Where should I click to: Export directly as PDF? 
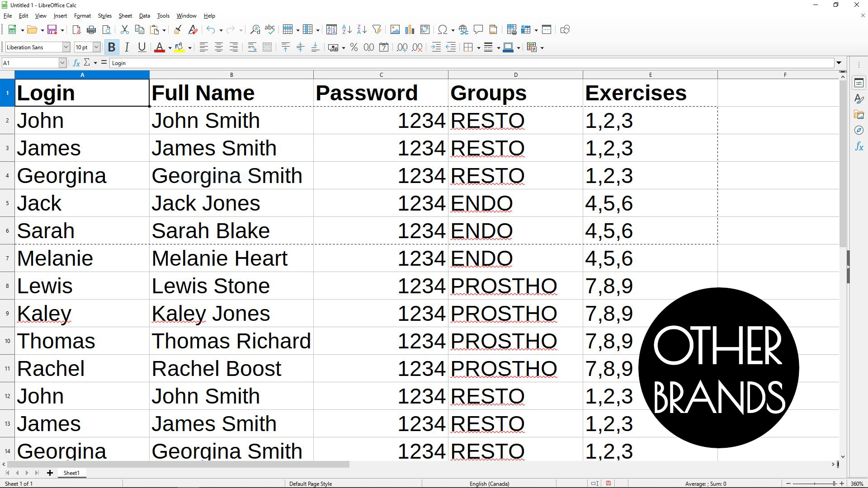76,30
